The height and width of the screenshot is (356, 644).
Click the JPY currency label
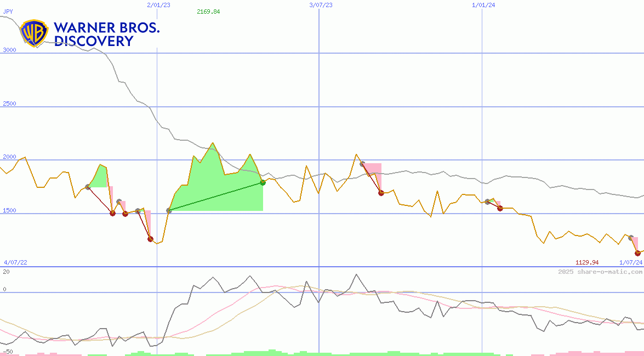point(8,12)
